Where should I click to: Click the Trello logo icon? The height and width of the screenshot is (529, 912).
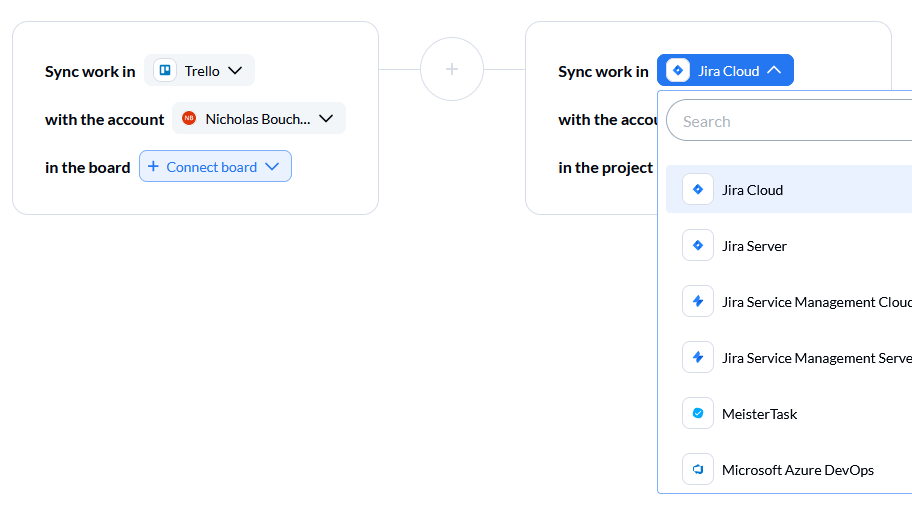click(165, 70)
